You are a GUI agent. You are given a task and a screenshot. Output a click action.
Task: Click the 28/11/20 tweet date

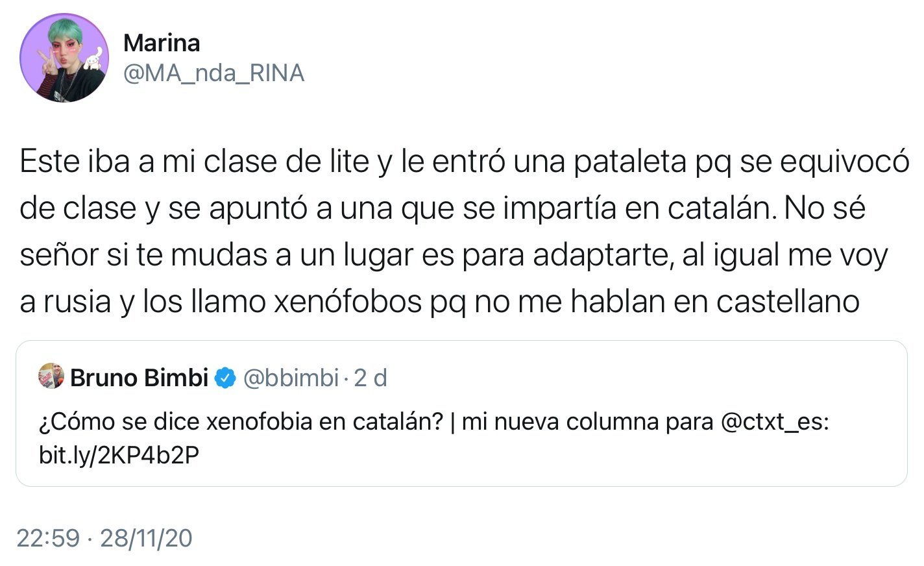click(146, 538)
